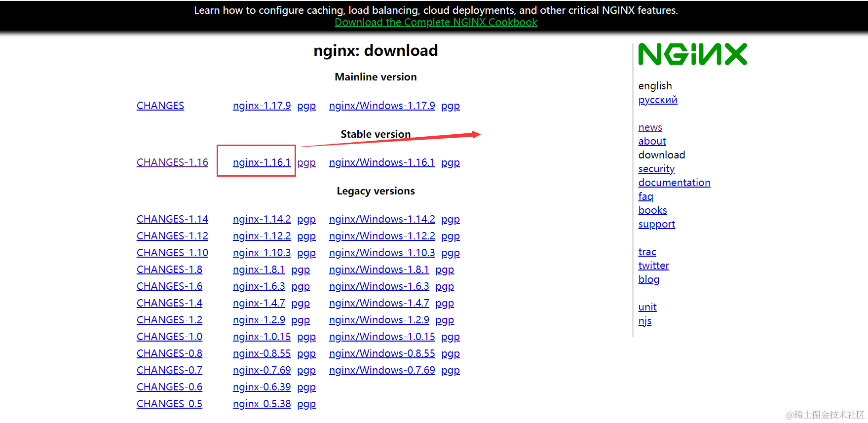Download nginx-0.6.39
This screenshot has height=423, width=868.
tap(262, 387)
